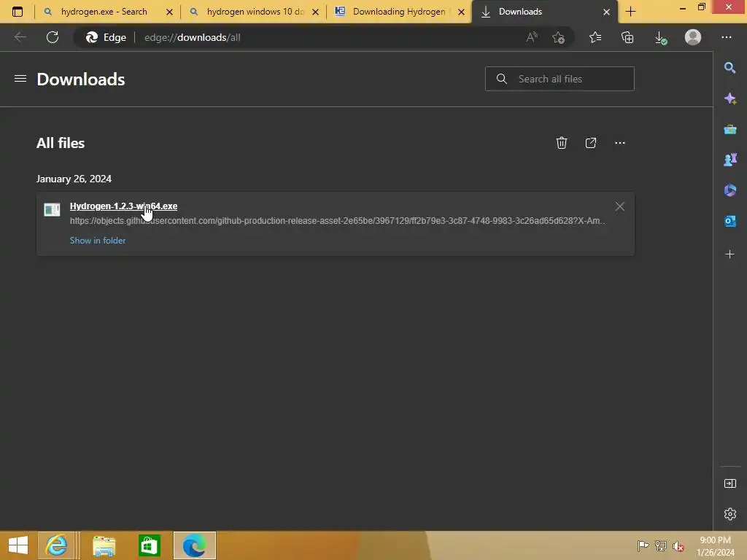Toggle the sidebar hide icon

pyautogui.click(x=729, y=484)
